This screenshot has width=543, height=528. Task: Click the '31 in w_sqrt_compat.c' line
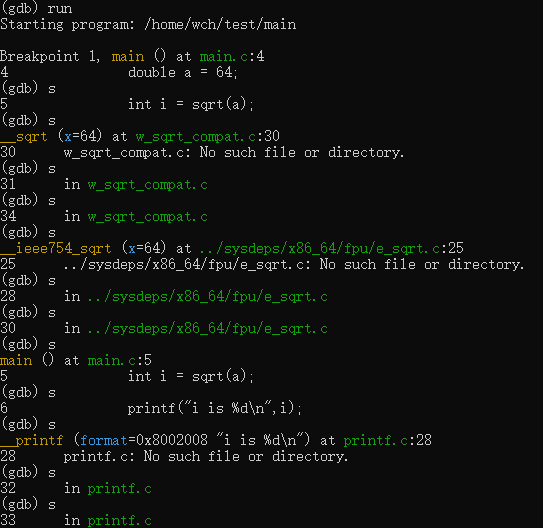click(104, 185)
